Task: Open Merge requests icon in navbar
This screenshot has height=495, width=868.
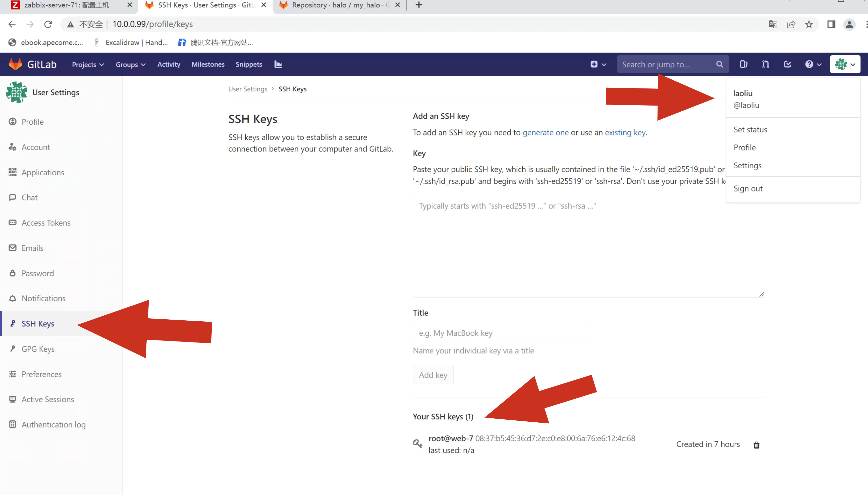Action: 766,64
